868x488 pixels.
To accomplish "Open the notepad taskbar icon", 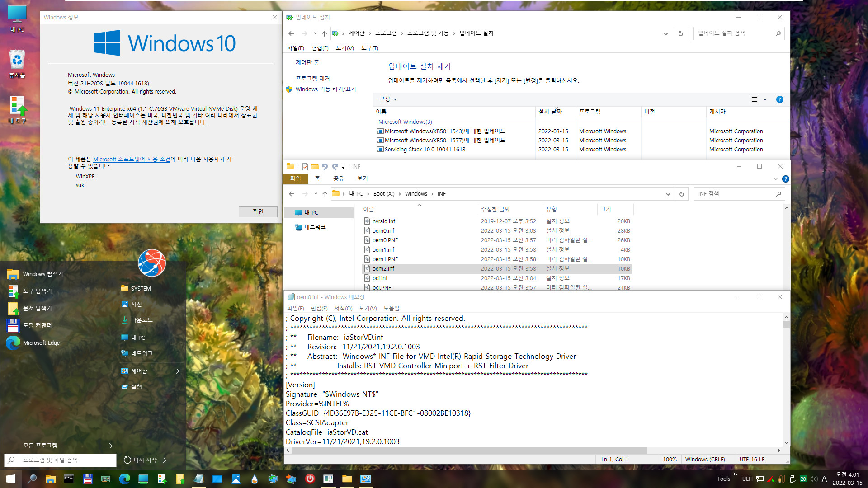I will coord(198,479).
